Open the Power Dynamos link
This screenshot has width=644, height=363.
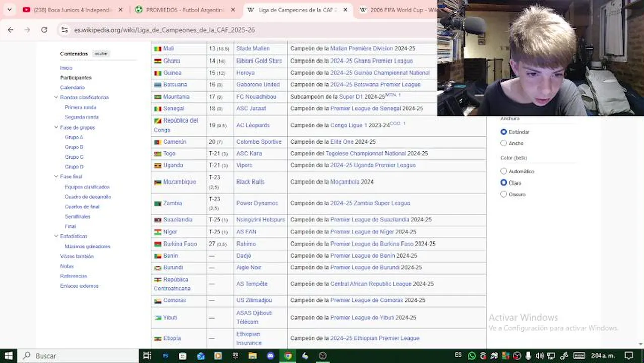[257, 203]
